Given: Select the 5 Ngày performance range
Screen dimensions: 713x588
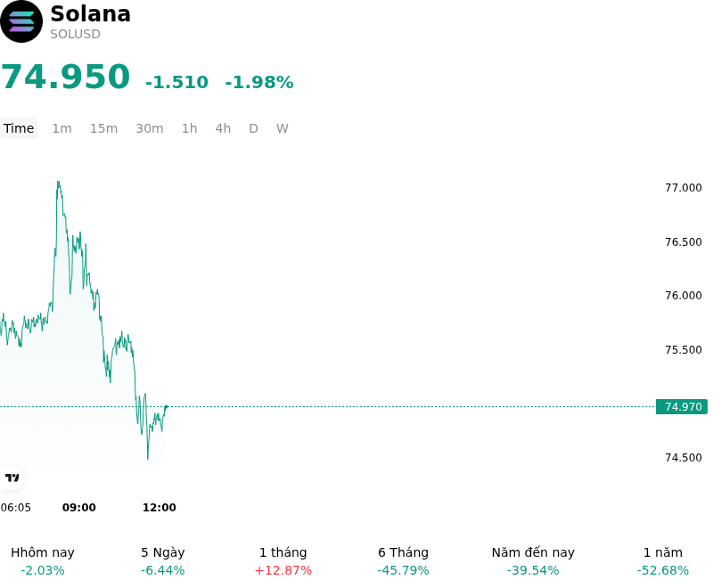Looking at the screenshot, I should tap(163, 561).
